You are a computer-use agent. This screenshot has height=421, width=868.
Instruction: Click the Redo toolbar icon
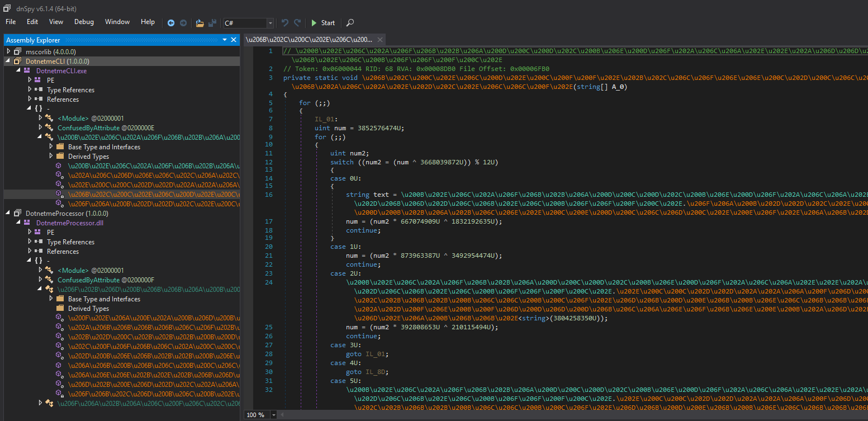coord(297,23)
